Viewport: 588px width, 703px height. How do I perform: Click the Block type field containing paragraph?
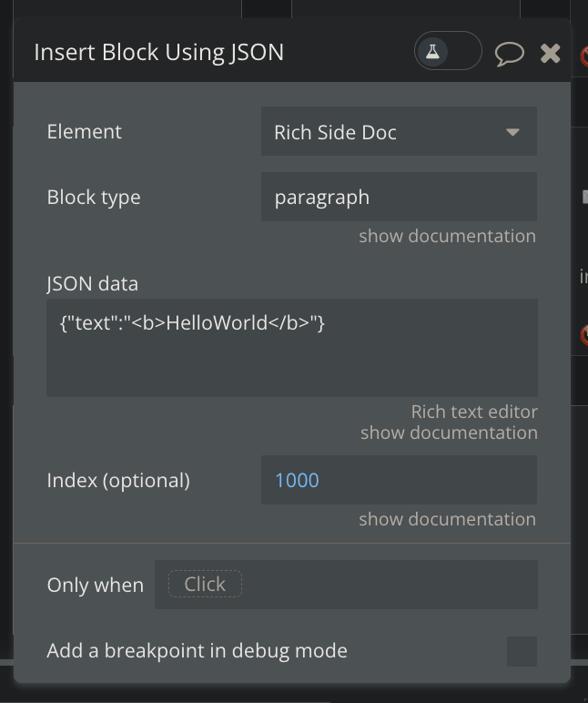pyautogui.click(x=399, y=197)
